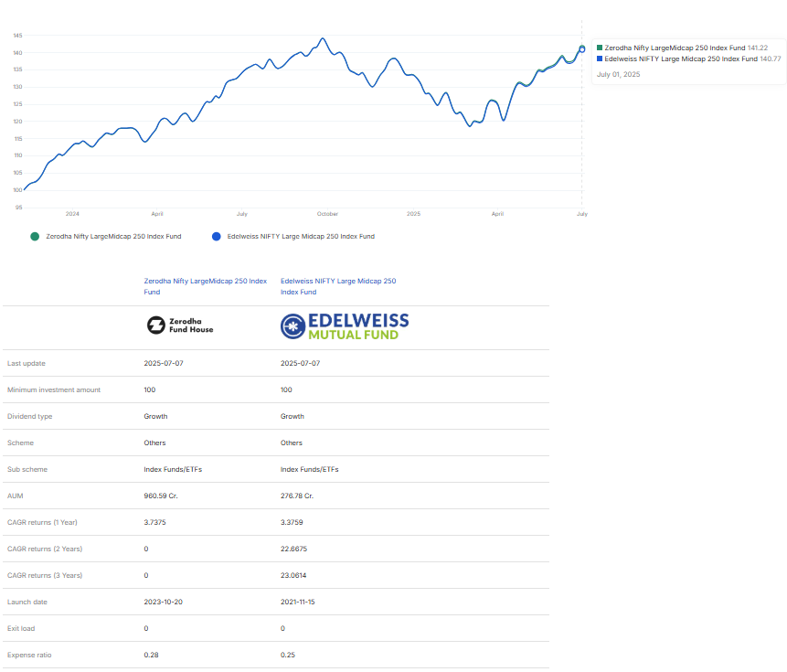This screenshot has height=672, width=787.
Task: Select Minimum investment amount label
Action: click(54, 390)
